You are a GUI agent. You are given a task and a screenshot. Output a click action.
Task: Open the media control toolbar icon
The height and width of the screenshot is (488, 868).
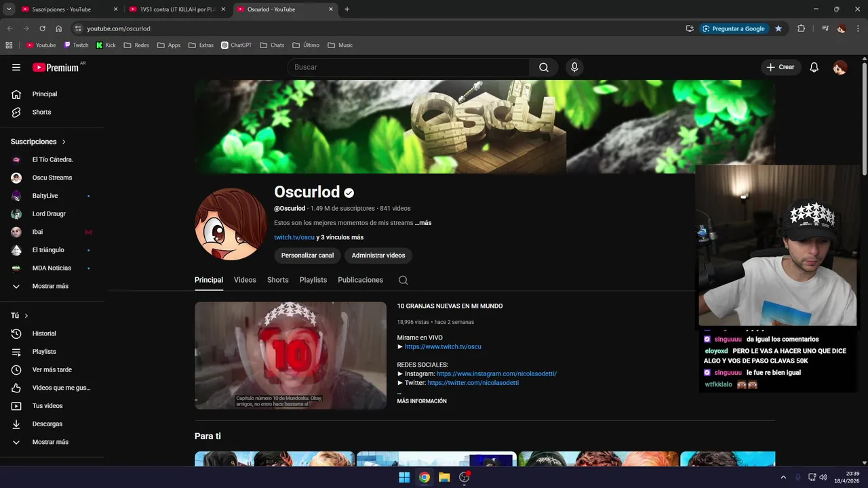825,28
